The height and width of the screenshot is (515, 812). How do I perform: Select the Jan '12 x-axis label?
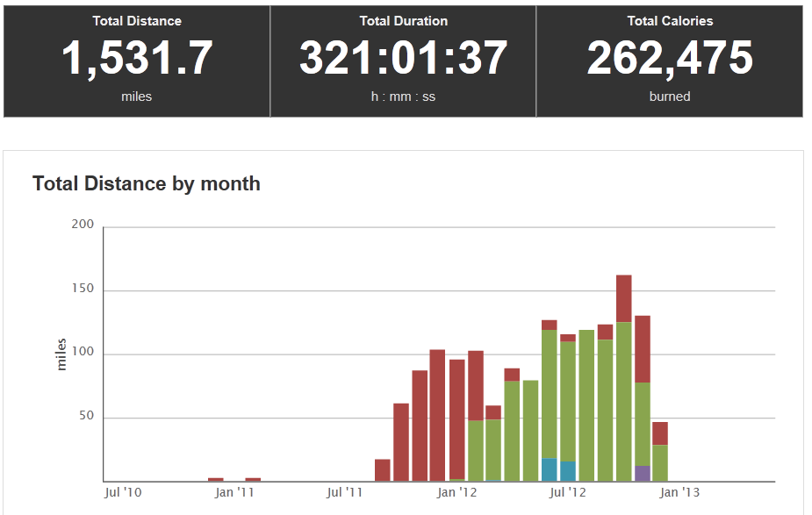coord(457,493)
